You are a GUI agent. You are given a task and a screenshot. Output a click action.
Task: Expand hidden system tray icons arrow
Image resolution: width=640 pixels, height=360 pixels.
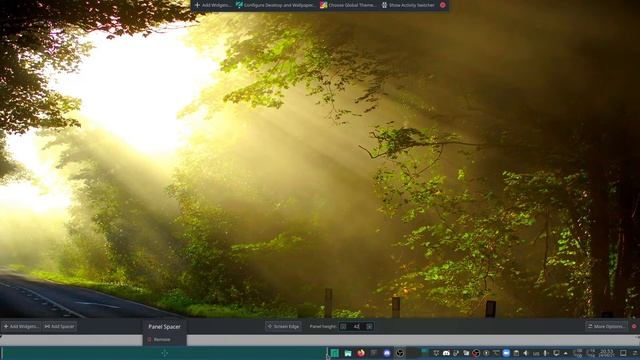(566, 353)
